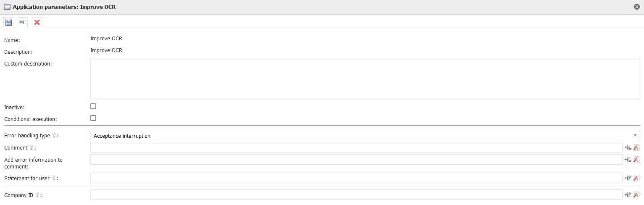The width and height of the screenshot is (644, 205).
Task: Enable the Conditional execution checkbox
Action: 93,118
